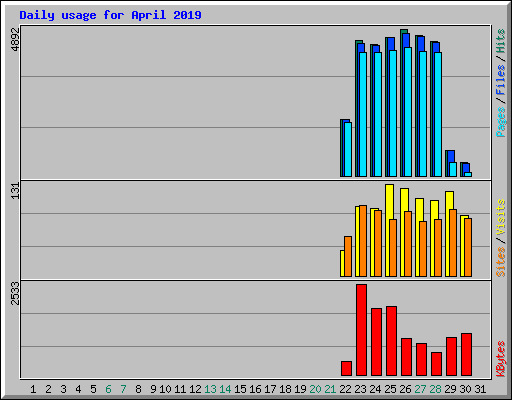The image size is (512, 400).
Task: Click day number 22 on the x-axis
Action: click(345, 389)
